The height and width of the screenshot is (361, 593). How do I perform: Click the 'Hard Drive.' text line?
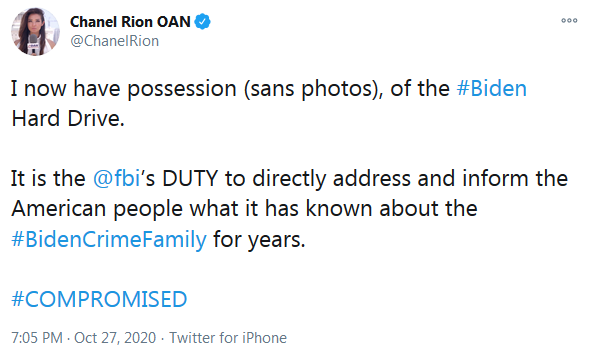(68, 118)
